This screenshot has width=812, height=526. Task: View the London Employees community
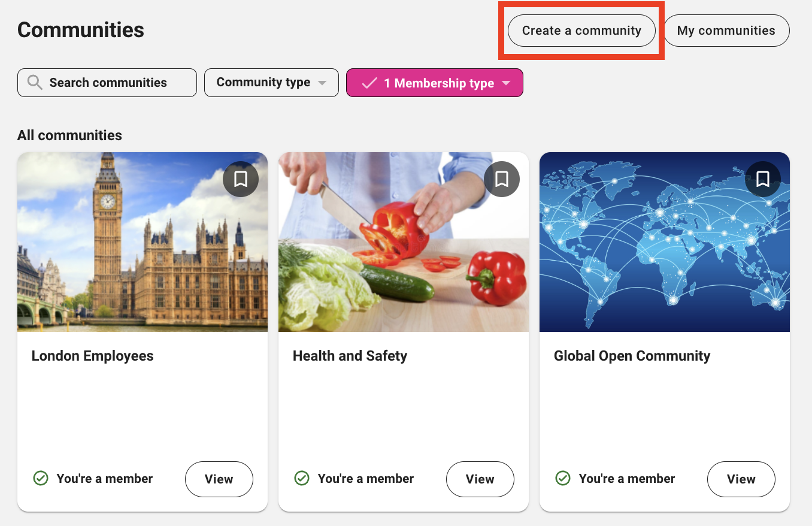click(219, 479)
